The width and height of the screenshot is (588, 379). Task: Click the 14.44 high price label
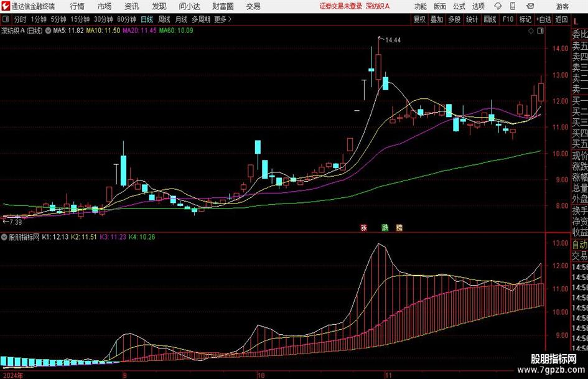(x=393, y=40)
